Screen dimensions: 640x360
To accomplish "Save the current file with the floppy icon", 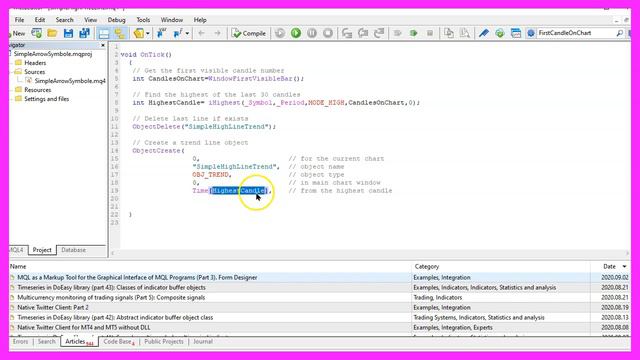I will (x=68, y=33).
